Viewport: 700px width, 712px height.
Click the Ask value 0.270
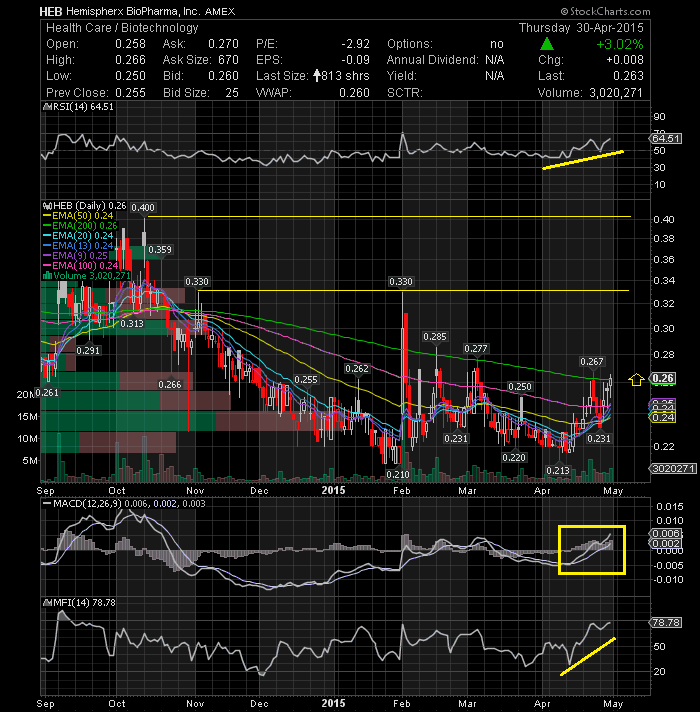pos(223,44)
